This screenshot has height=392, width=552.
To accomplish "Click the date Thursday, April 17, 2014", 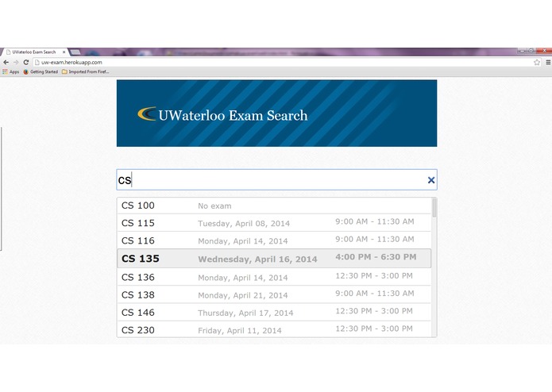I will [x=245, y=313].
